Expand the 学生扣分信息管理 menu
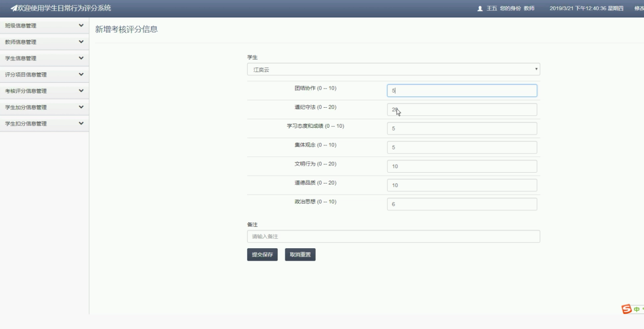The image size is (644, 329). click(44, 124)
